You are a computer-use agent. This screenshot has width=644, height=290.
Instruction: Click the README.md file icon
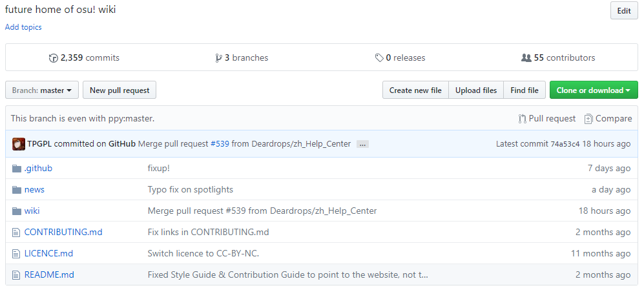[16, 275]
